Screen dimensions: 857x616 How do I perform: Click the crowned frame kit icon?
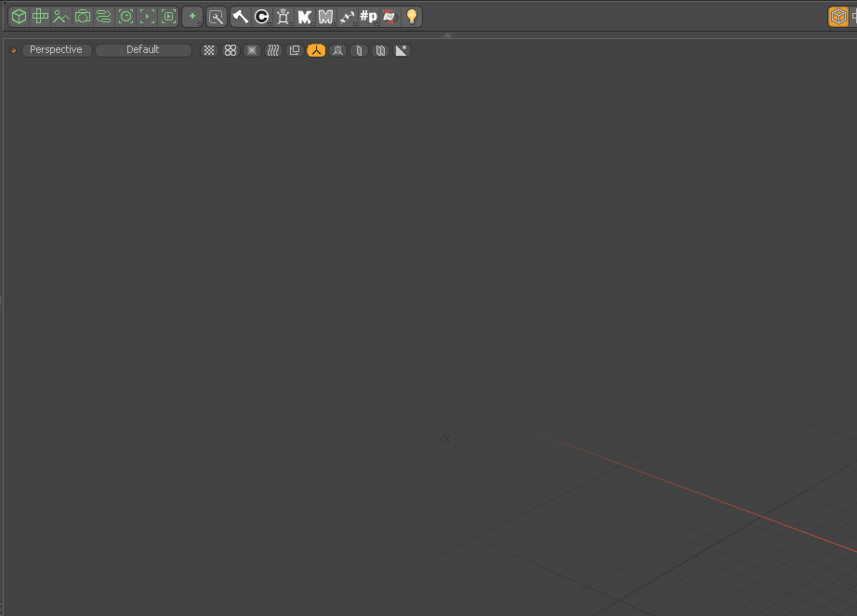[x=283, y=17]
